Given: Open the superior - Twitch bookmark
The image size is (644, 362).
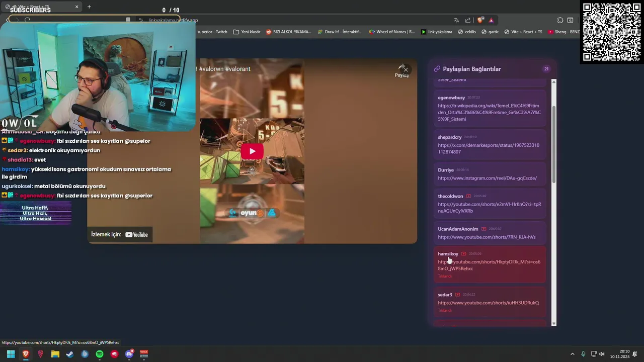Looking at the screenshot, I should [212, 32].
